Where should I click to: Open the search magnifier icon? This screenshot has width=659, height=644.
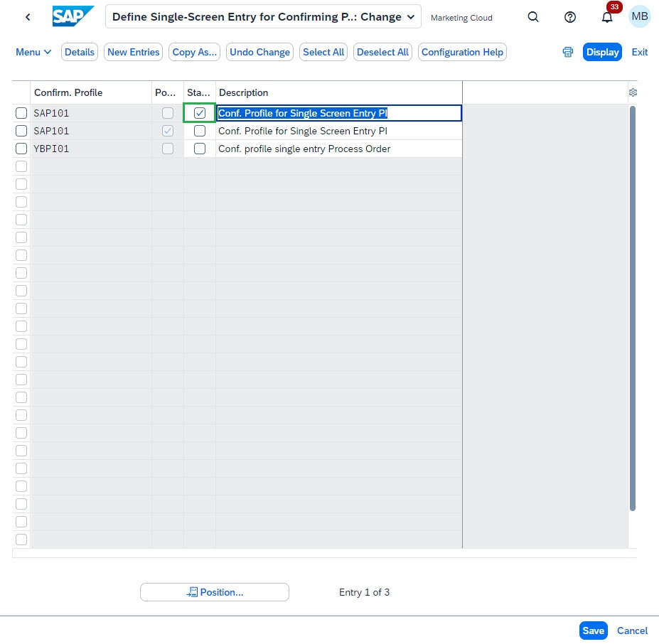533,17
